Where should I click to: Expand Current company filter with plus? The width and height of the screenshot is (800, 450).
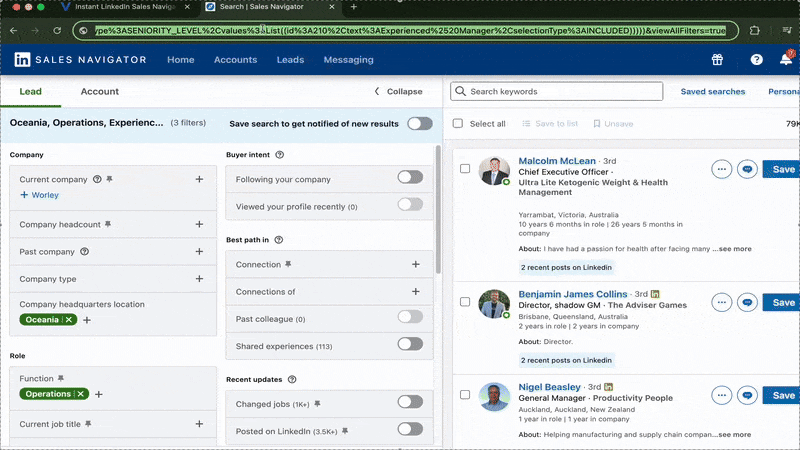[199, 179]
